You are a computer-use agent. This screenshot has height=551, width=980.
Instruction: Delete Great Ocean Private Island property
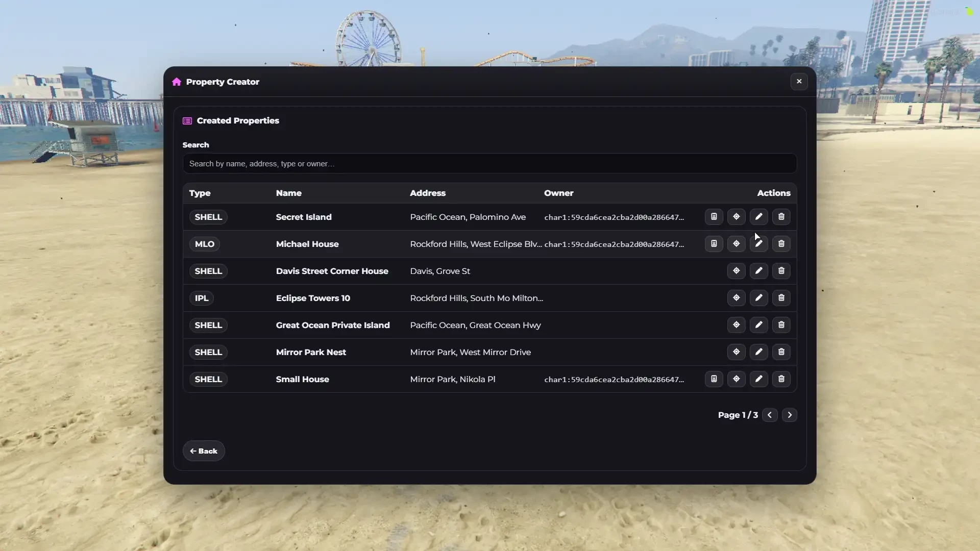(x=781, y=325)
